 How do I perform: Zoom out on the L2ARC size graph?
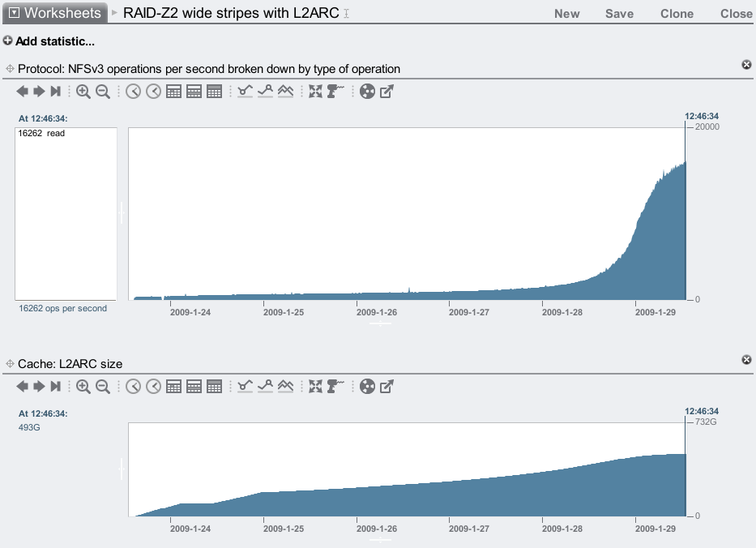pos(103,387)
